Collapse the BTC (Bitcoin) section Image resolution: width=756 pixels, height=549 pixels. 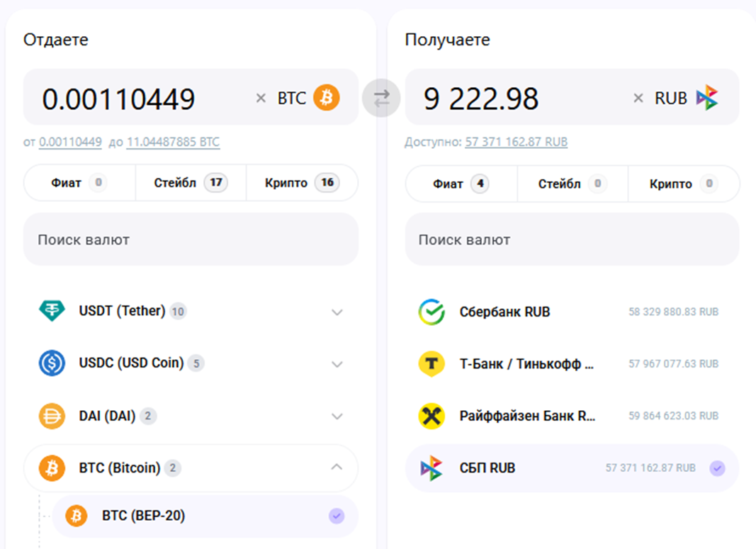[x=337, y=468]
